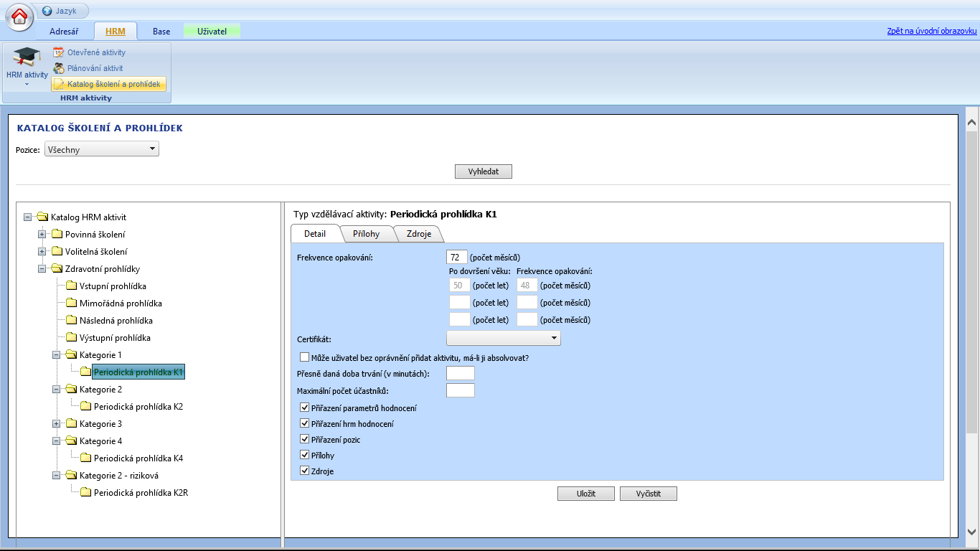
Task: Click the Kategorie 3 folder icon
Action: click(71, 424)
